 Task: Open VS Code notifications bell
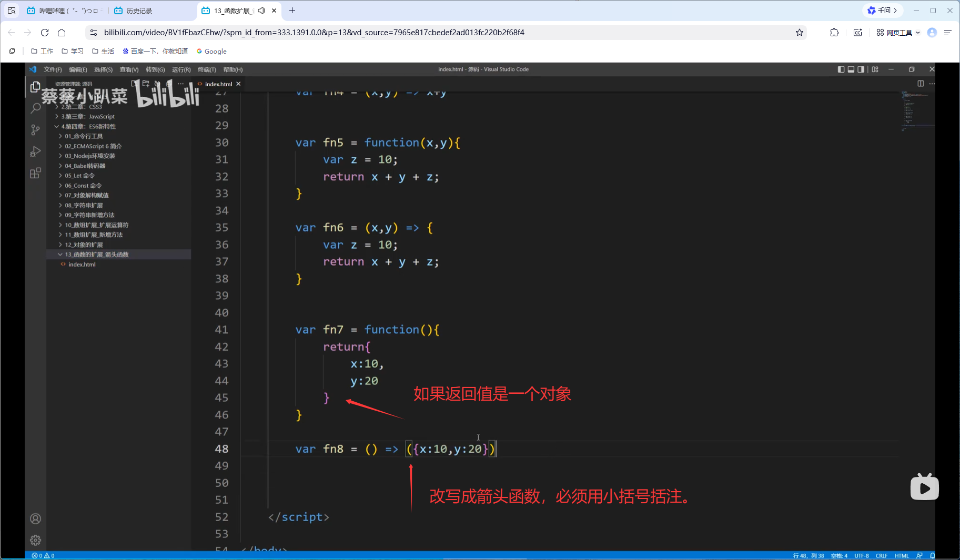point(932,555)
